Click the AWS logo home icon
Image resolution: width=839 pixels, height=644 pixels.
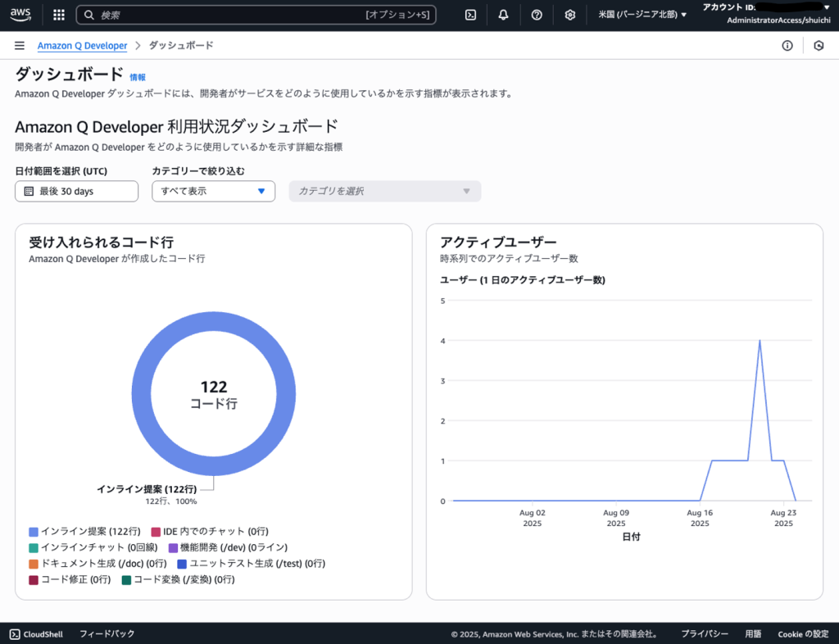[x=21, y=15]
